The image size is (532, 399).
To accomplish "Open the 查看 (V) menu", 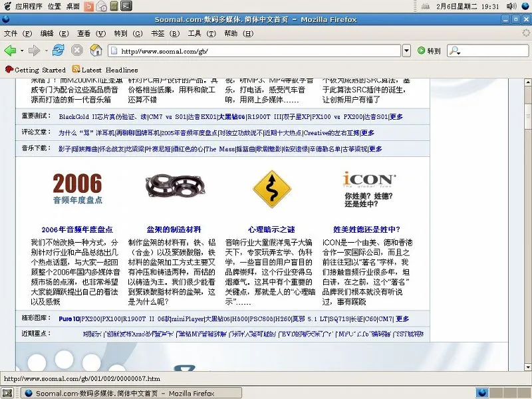I will coord(91,33).
